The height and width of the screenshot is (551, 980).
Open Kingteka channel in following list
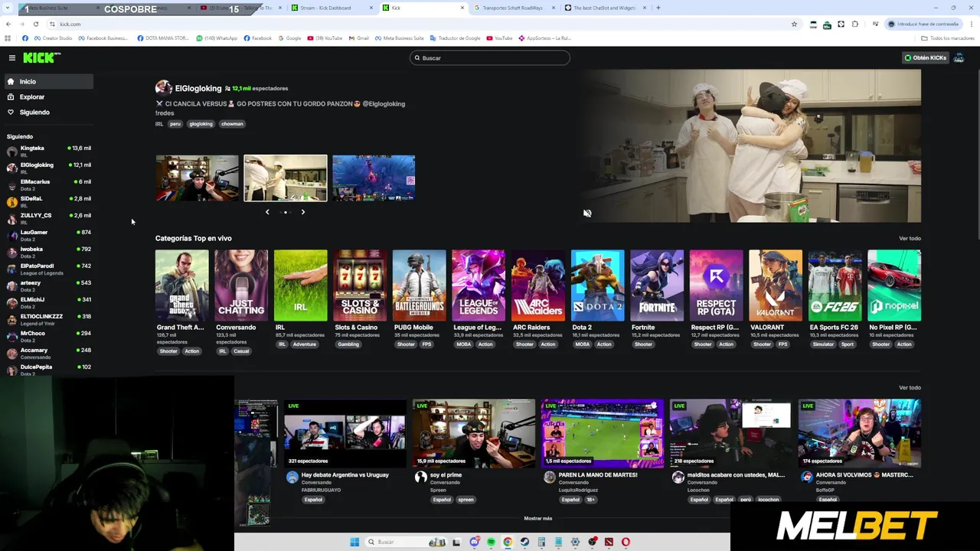pyautogui.click(x=47, y=151)
